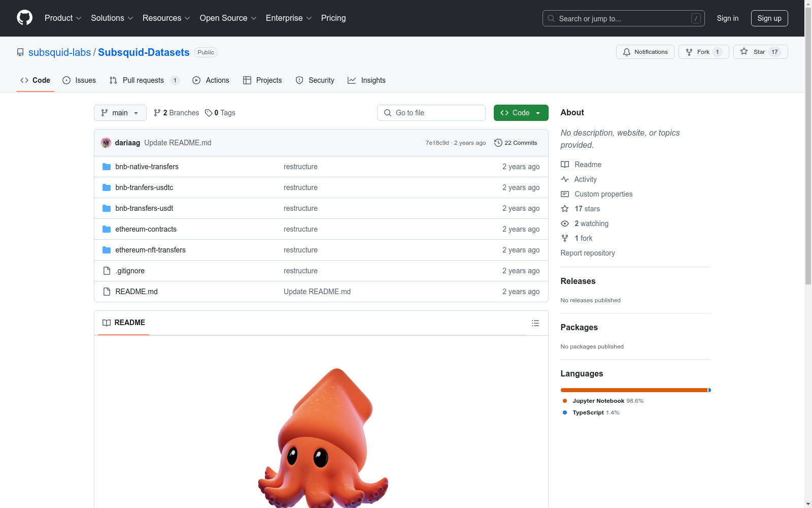Star the Subsquid-Datasets repository
Viewport: 812px width, 508px height.
pos(760,52)
